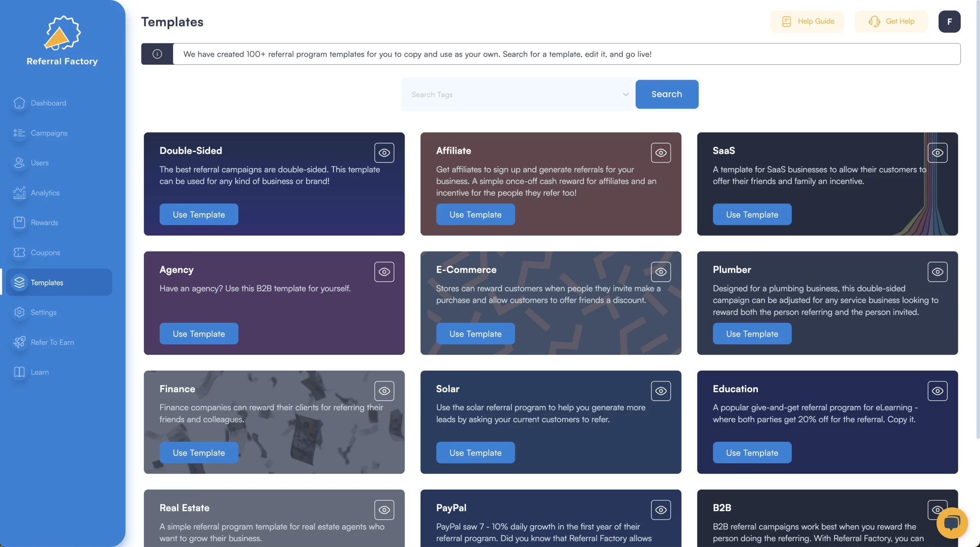980x547 pixels.
Task: Click the Rewards sidebar icon
Action: (19, 223)
